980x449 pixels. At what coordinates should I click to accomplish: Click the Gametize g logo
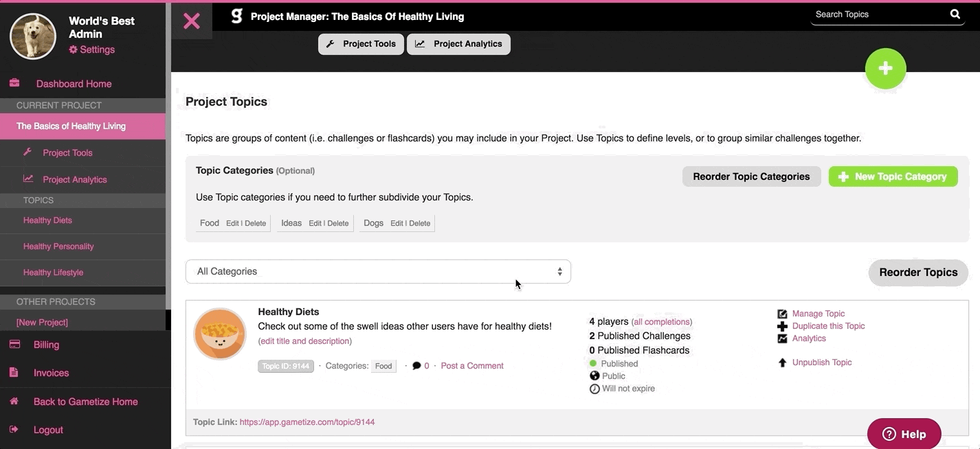click(236, 16)
